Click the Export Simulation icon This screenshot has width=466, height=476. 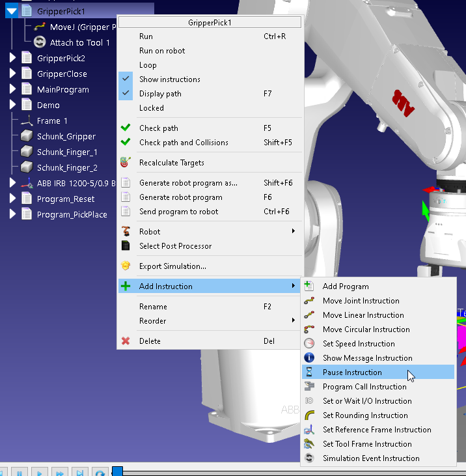point(126,266)
